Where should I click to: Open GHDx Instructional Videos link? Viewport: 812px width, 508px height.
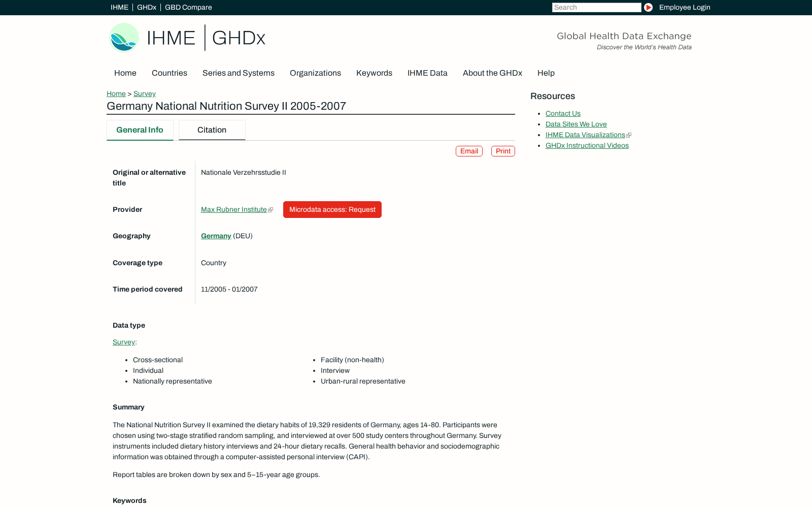click(x=587, y=145)
